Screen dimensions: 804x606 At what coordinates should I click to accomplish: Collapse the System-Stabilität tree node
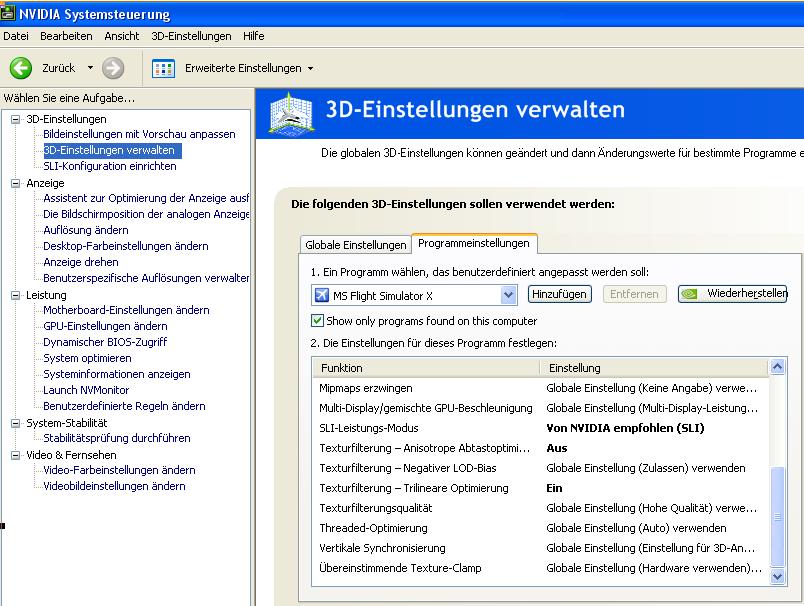point(15,423)
